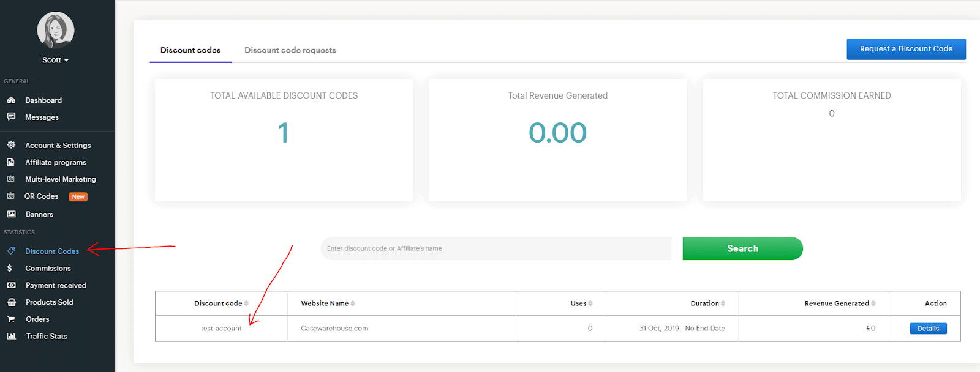Image resolution: width=980 pixels, height=372 pixels.
Task: Click Request a Discount Code button
Action: [906, 49]
